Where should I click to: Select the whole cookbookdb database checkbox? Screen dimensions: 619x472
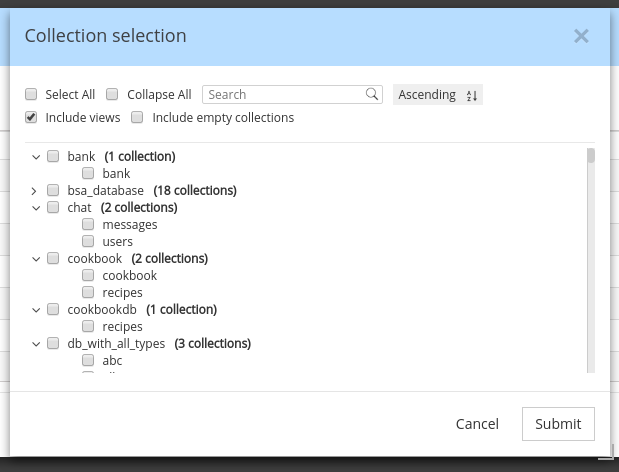53,309
